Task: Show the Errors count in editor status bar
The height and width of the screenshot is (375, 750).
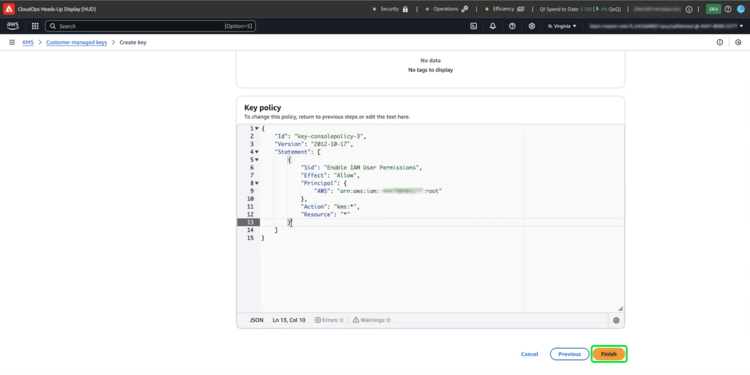Action: [329, 320]
